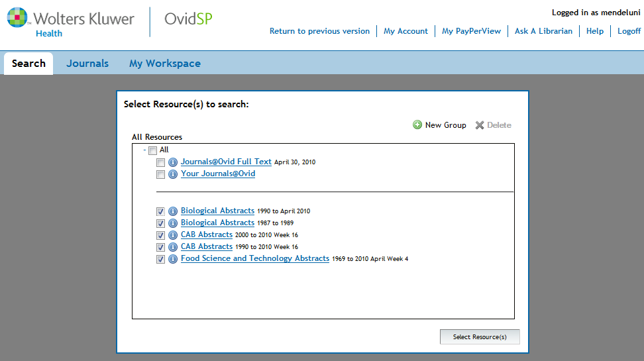Open CAB Abstracts 2000 to 2010 link

click(x=207, y=234)
